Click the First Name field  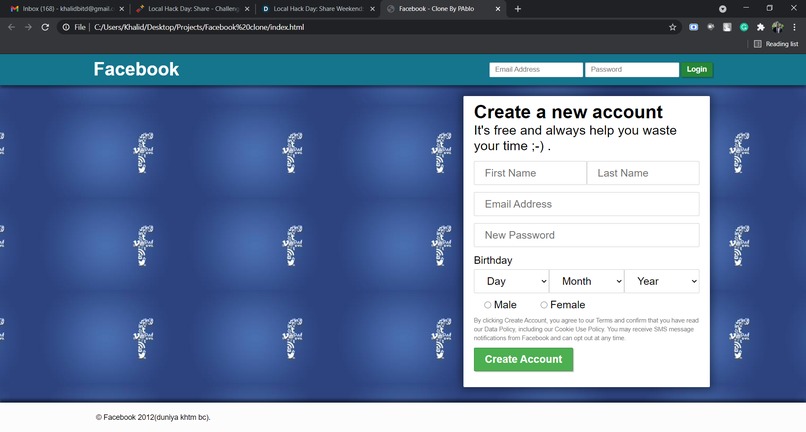530,173
